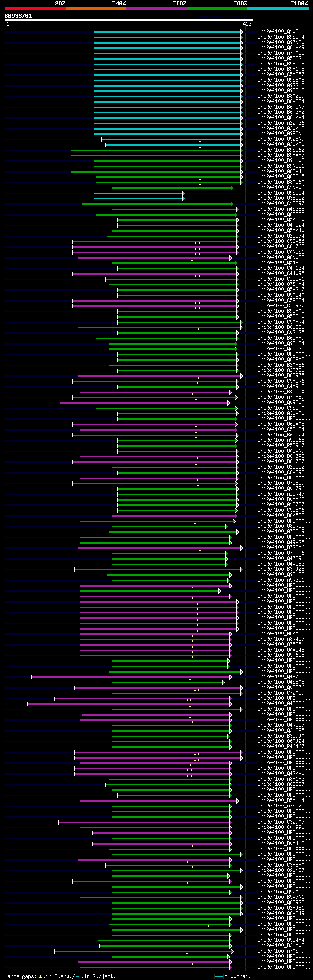The width and height of the screenshot is (313, 980).
Task: Pick the UniRef100_C5GXE6 hit label
Action: click(281, 241)
